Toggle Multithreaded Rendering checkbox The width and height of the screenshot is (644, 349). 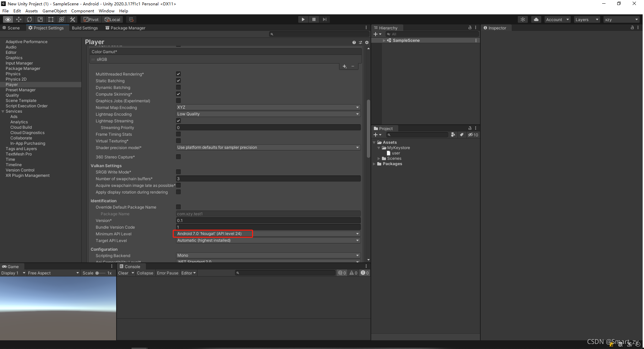178,74
